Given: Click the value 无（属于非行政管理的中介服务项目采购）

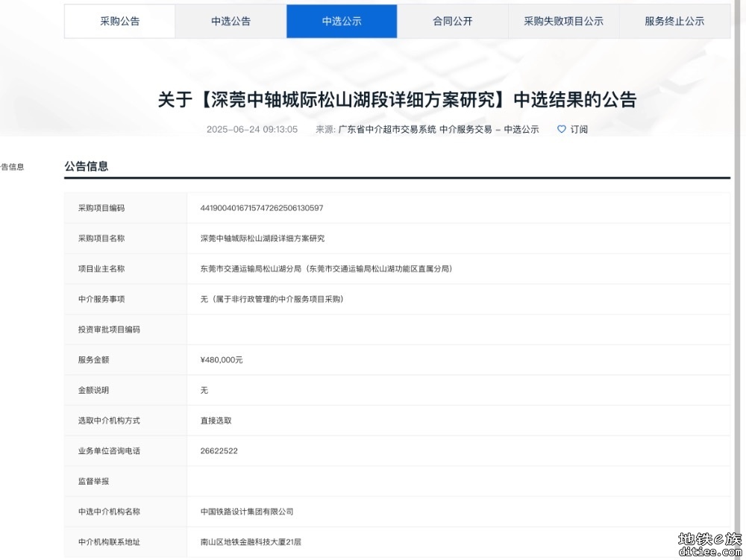Looking at the screenshot, I should coord(272,299).
